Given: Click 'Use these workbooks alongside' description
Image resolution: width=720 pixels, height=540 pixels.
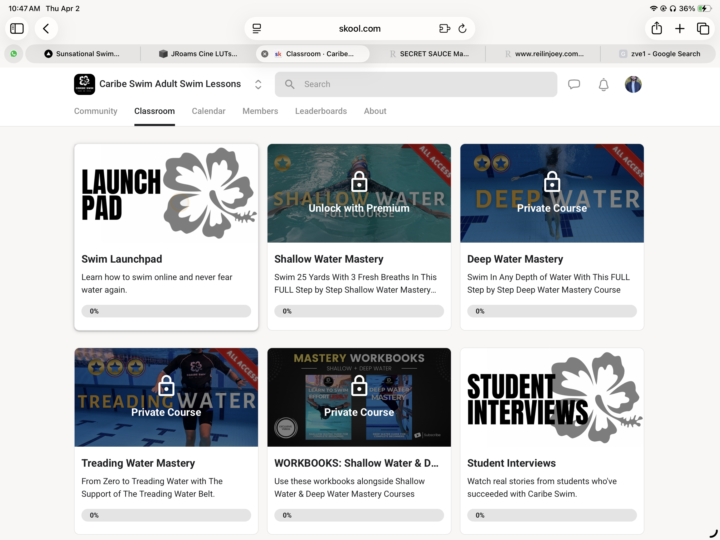Looking at the screenshot, I should pyautogui.click(x=349, y=487).
